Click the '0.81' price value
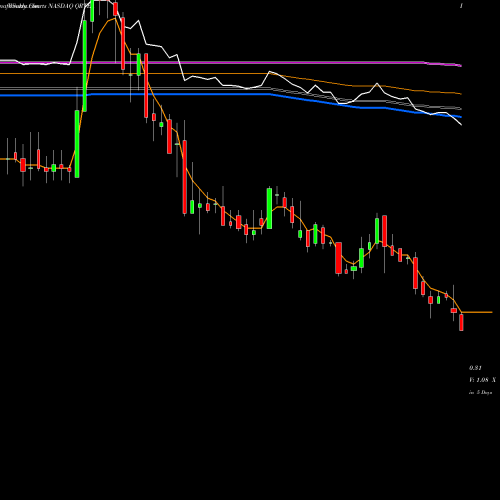 (x=475, y=368)
